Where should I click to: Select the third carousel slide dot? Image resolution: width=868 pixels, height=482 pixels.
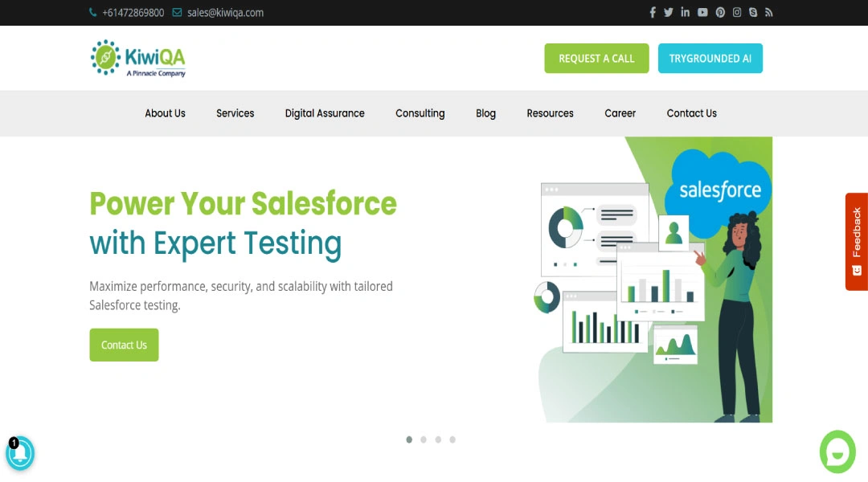coord(438,439)
